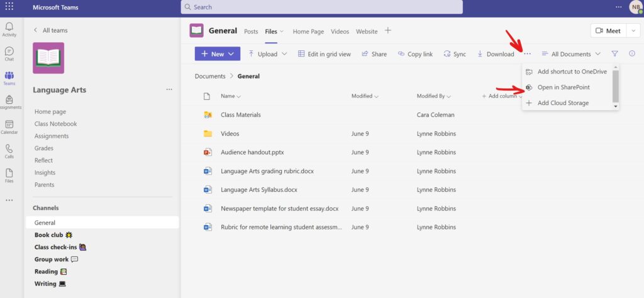Open Grades in team menu
The image size is (644, 298).
coord(44,148)
